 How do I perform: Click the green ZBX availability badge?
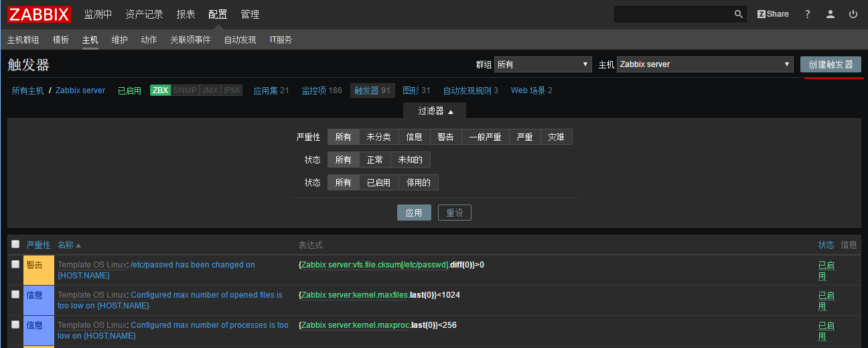coord(160,91)
